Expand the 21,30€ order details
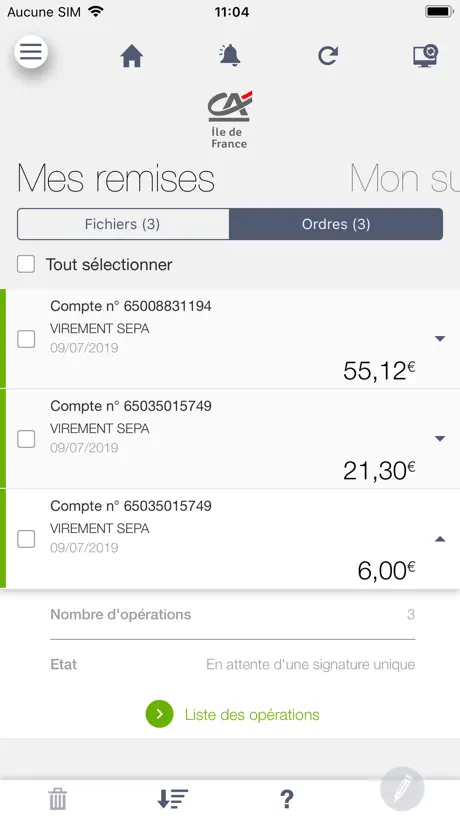Viewport: 460px width, 818px height. pyautogui.click(x=440, y=439)
